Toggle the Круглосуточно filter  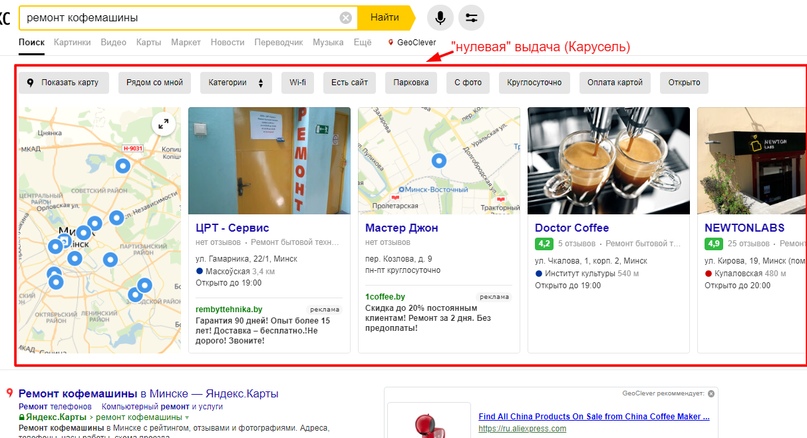coord(534,82)
